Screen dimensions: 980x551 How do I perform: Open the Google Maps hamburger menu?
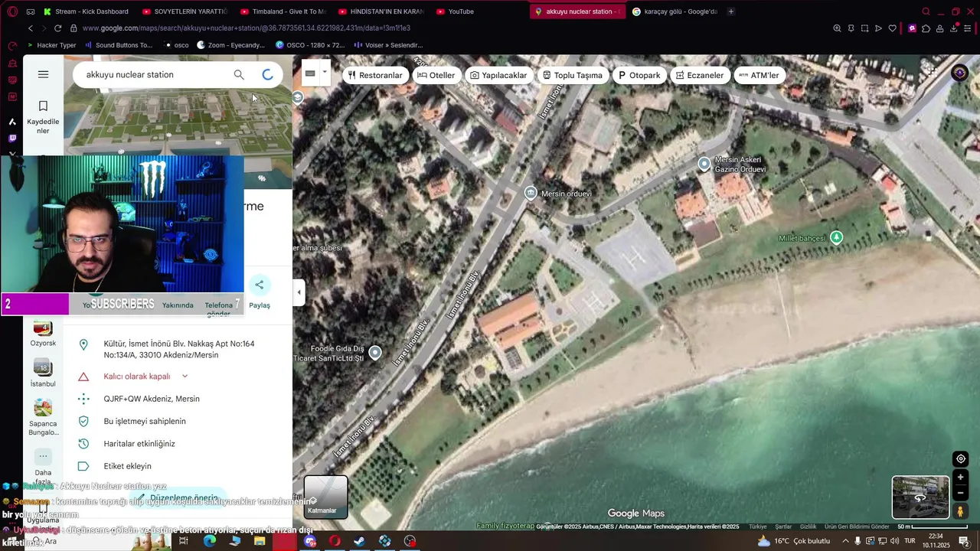[x=43, y=74]
